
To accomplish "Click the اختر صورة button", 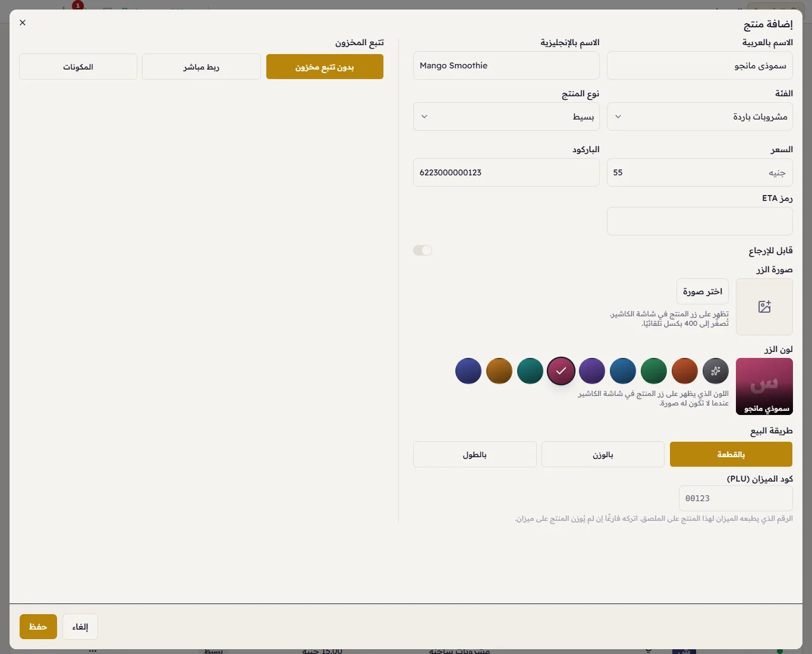I will point(703,291).
